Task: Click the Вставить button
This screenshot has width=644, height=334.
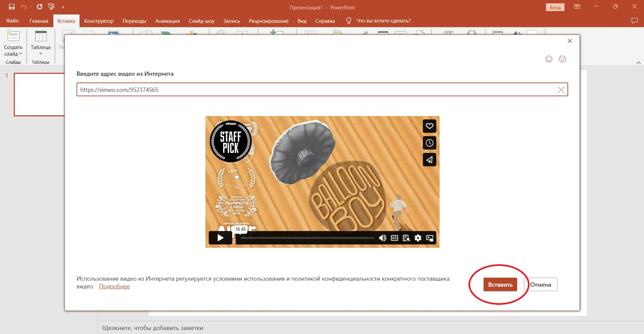Action: click(x=500, y=284)
